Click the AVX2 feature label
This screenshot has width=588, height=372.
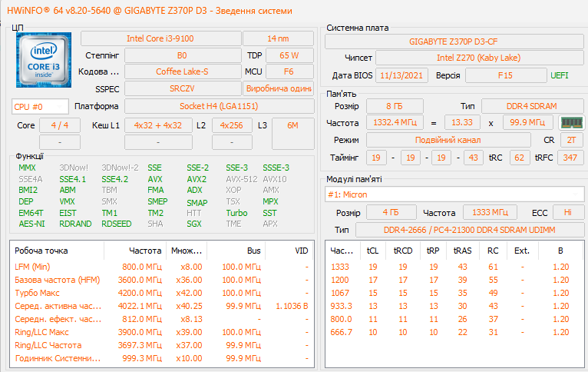click(197, 179)
